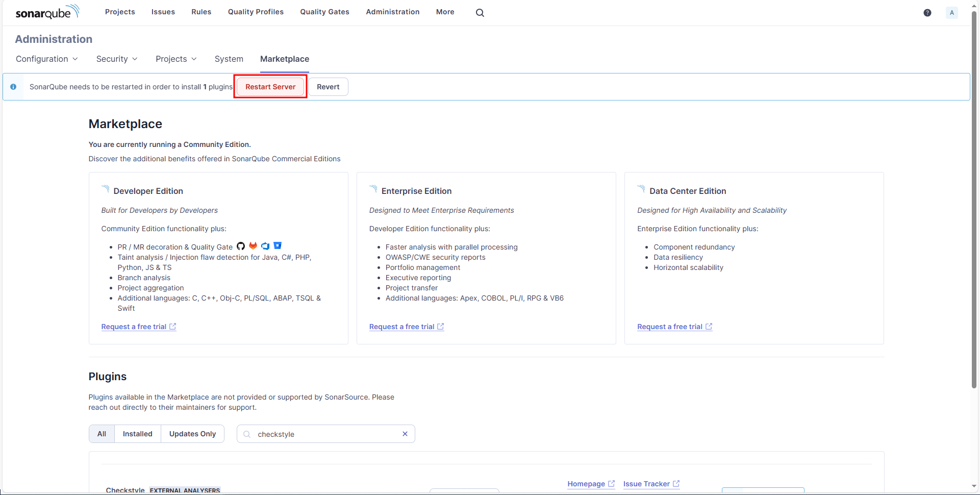The height and width of the screenshot is (495, 980).
Task: Select the Updates Only filter
Action: point(193,434)
